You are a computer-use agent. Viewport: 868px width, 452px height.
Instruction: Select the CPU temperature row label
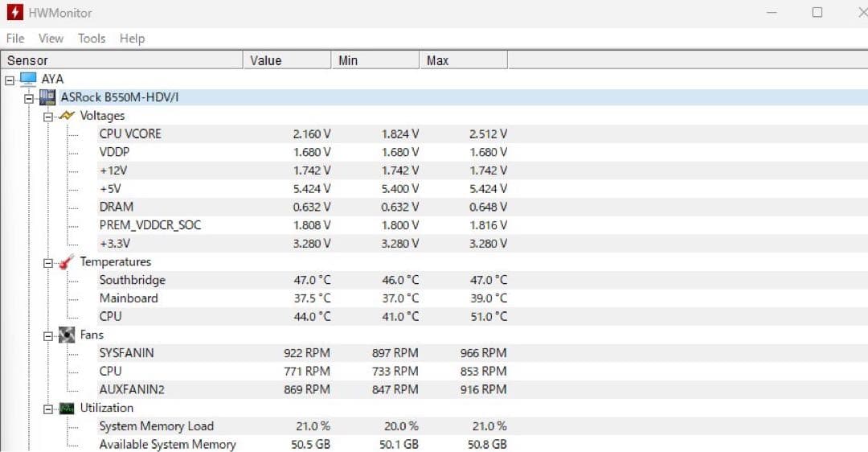pyautogui.click(x=110, y=316)
